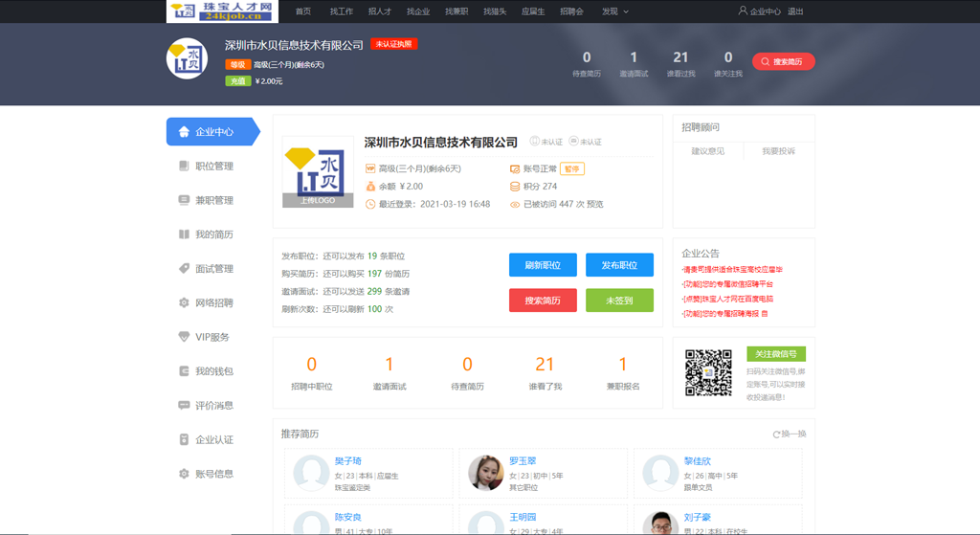This screenshot has height=535, width=980.
Task: Open 招人才 in the top navigation
Action: pos(379,11)
